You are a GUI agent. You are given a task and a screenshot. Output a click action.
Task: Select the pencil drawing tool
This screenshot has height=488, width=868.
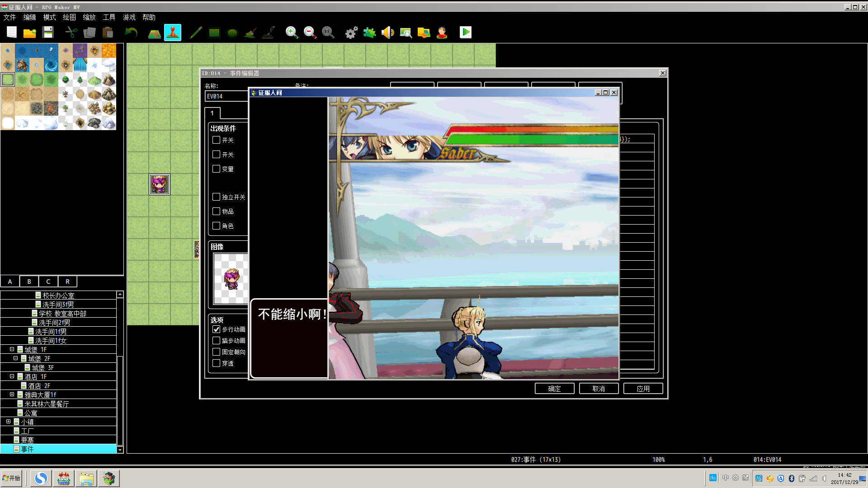(x=196, y=32)
